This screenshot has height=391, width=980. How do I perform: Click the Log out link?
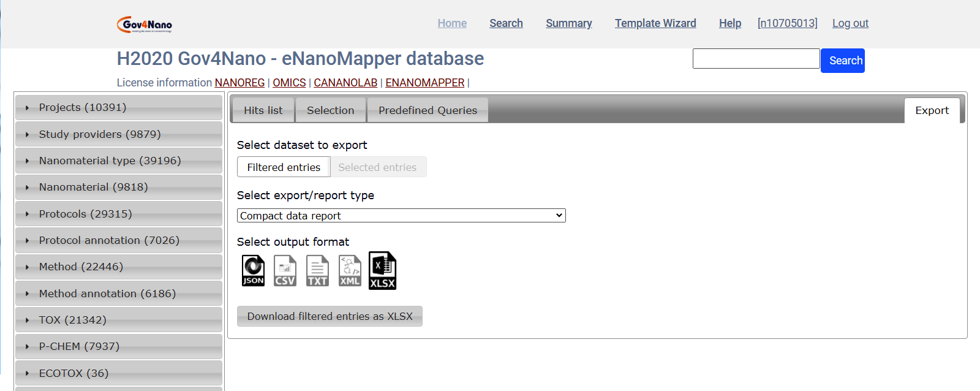[x=850, y=23]
